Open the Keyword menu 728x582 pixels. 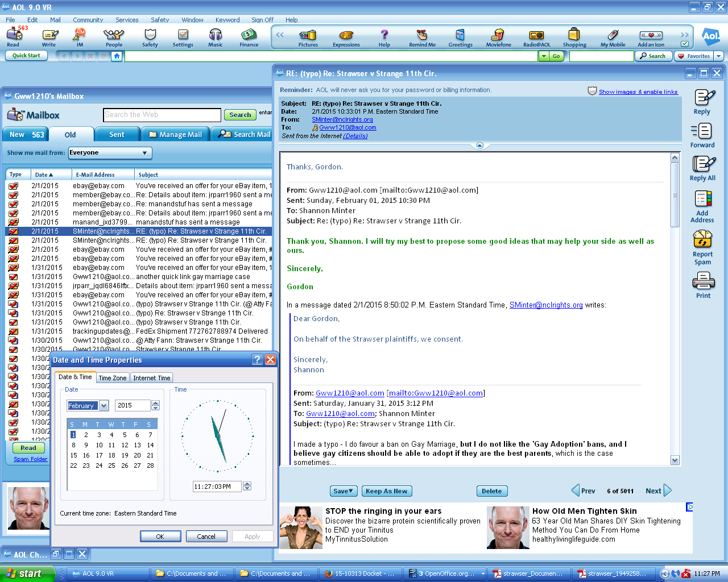click(x=227, y=19)
